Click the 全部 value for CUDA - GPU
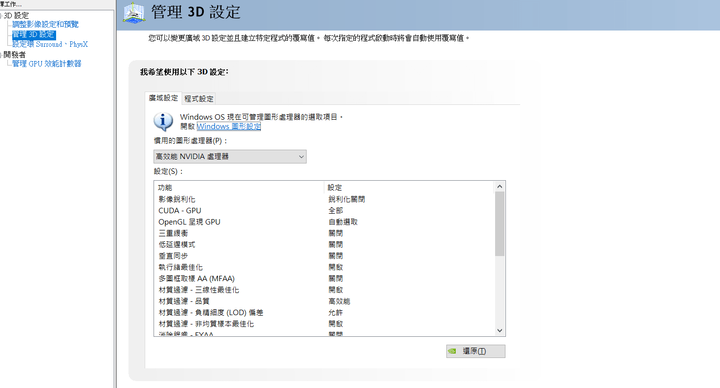The width and height of the screenshot is (720, 388). (x=336, y=211)
